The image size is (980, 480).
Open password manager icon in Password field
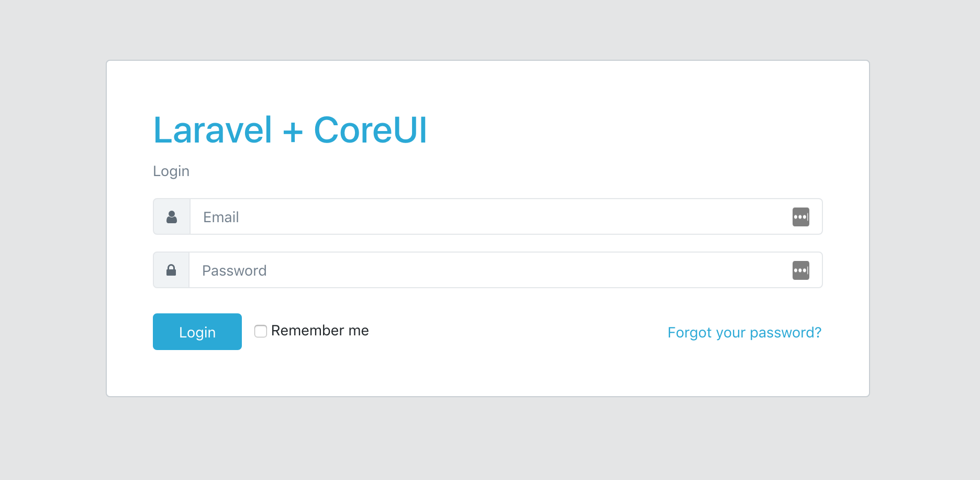(x=800, y=270)
